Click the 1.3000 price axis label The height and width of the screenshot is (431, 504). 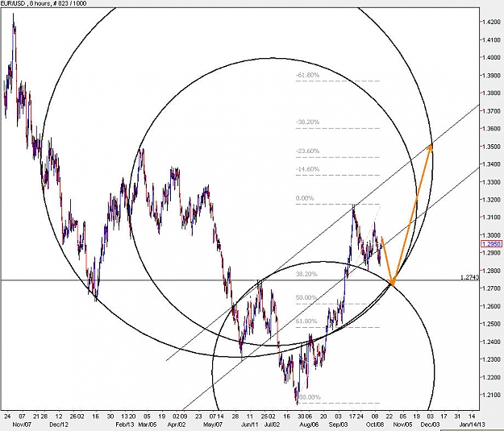491,235
